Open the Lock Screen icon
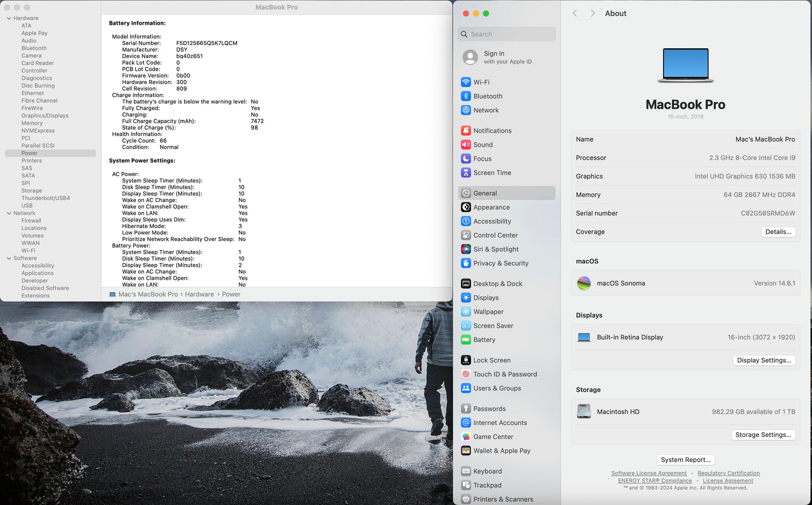The width and height of the screenshot is (812, 505). tap(466, 360)
